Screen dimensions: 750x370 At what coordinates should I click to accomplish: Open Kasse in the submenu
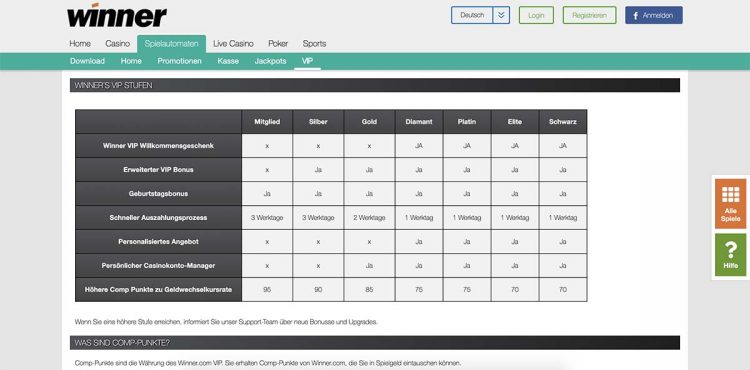pyautogui.click(x=228, y=61)
